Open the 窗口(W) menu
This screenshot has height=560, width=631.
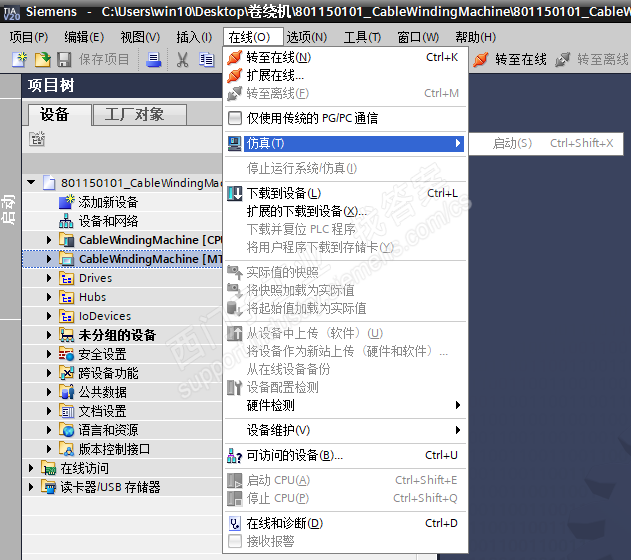point(418,37)
